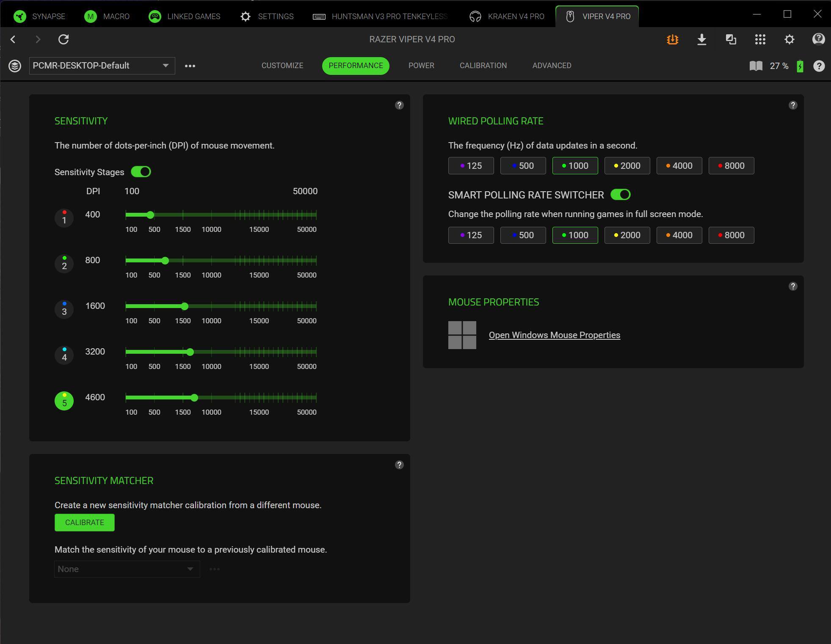Click the Viper V4 Pro tab
The height and width of the screenshot is (644, 831).
click(597, 17)
